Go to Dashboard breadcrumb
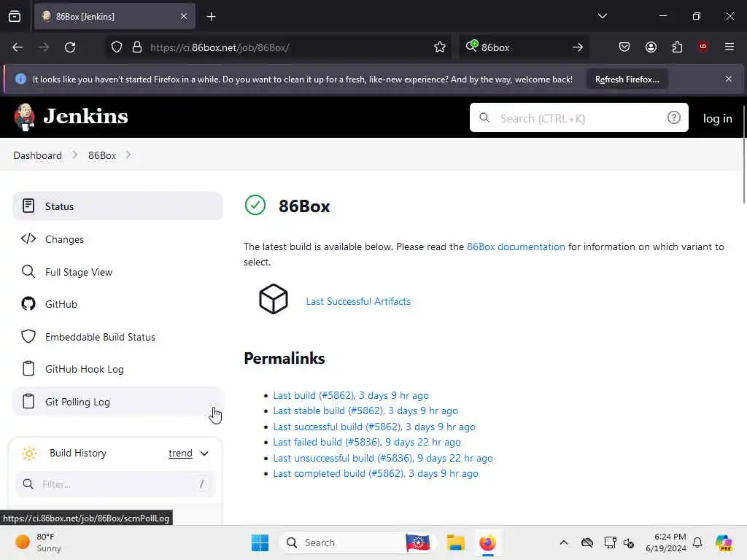The width and height of the screenshot is (747, 560). 38,155
